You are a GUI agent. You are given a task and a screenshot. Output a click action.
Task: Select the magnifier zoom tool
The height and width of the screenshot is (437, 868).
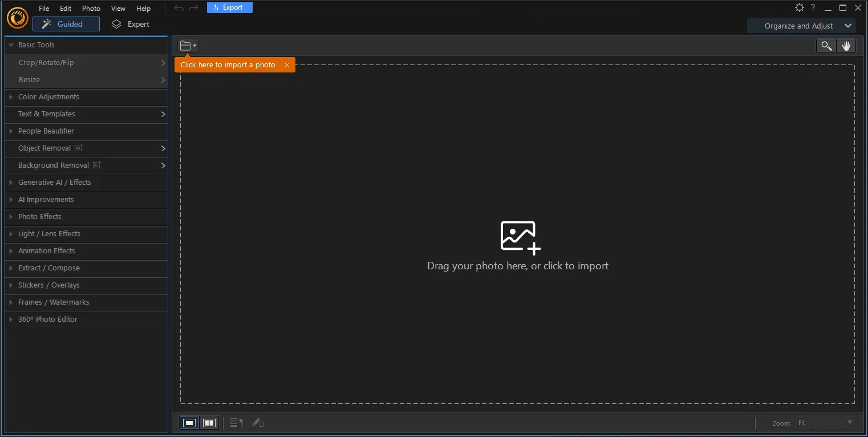click(826, 46)
